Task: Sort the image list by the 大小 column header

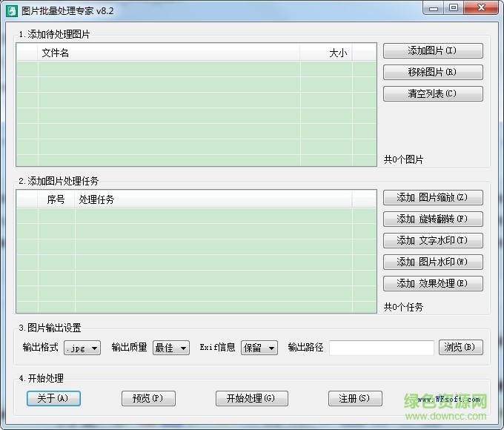Action: tap(326, 53)
